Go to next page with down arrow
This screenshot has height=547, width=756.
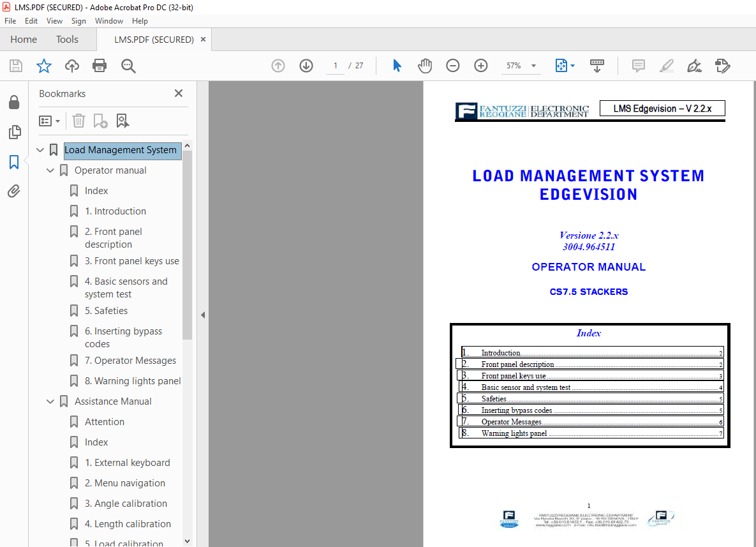click(306, 66)
